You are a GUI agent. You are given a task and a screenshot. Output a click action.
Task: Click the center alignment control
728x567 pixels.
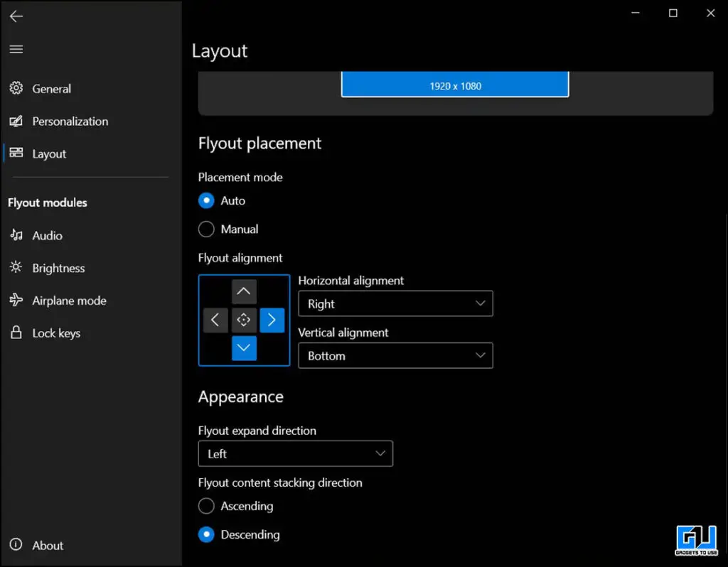[x=244, y=320]
